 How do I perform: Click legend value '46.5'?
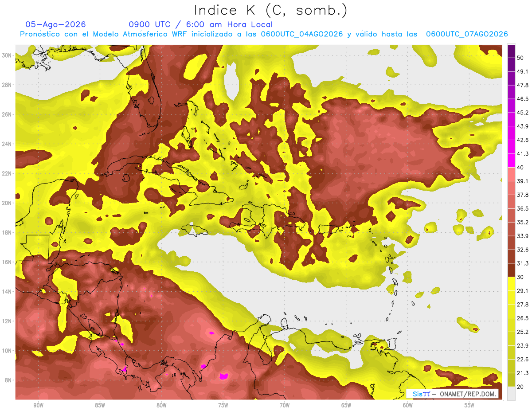pos(523,99)
